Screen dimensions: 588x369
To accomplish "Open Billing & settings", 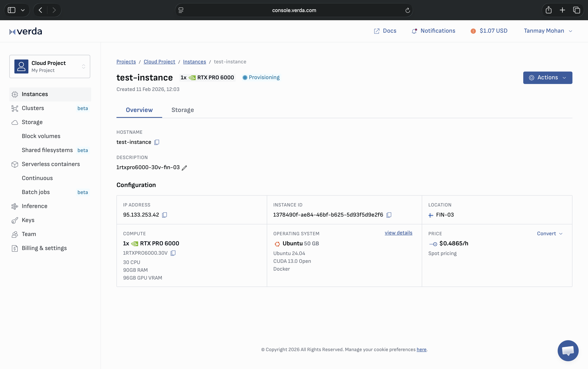I will pos(50,248).
